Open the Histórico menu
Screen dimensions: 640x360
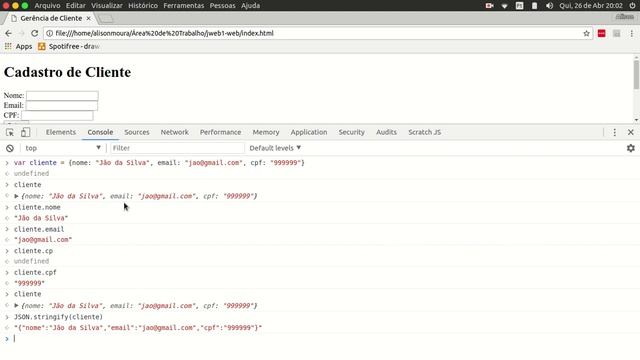pos(143,6)
